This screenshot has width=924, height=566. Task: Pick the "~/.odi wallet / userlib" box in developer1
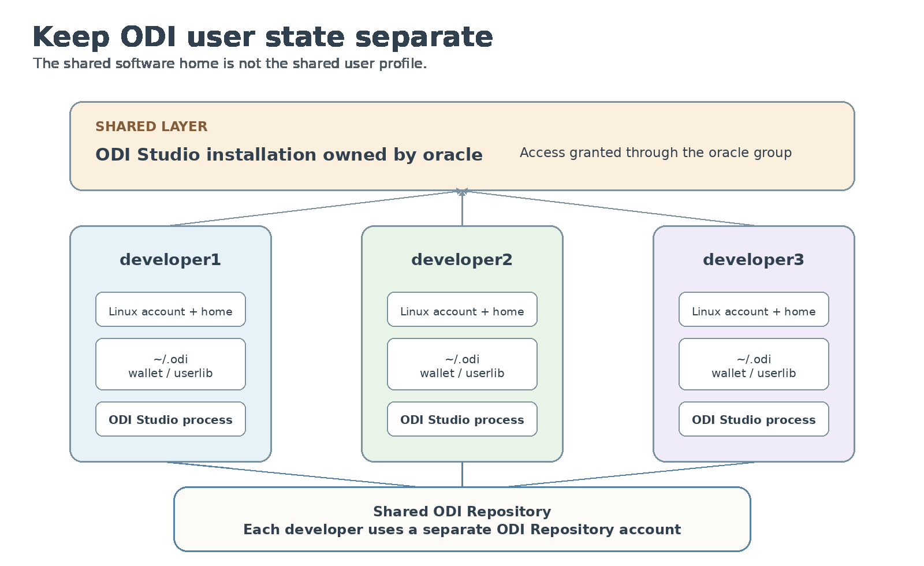click(x=170, y=364)
